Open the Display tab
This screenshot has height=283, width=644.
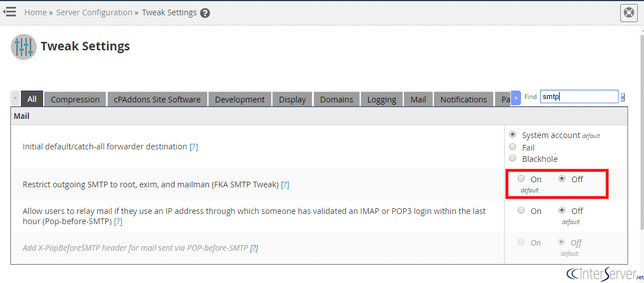292,99
